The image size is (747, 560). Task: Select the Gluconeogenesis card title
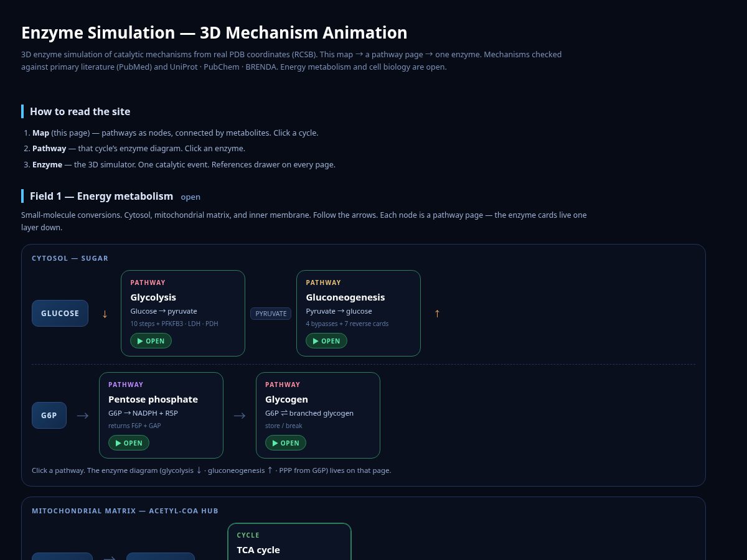pos(345,297)
